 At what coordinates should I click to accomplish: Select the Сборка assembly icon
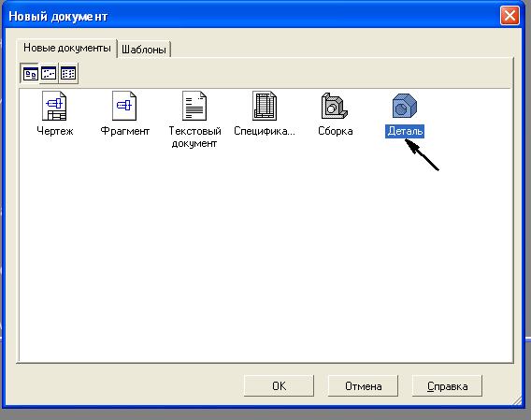click(335, 106)
